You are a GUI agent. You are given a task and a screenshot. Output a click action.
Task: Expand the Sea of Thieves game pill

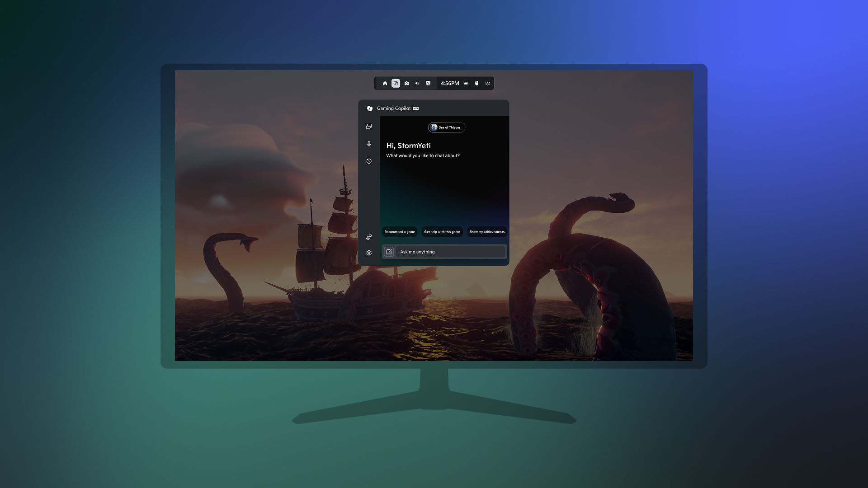[446, 127]
